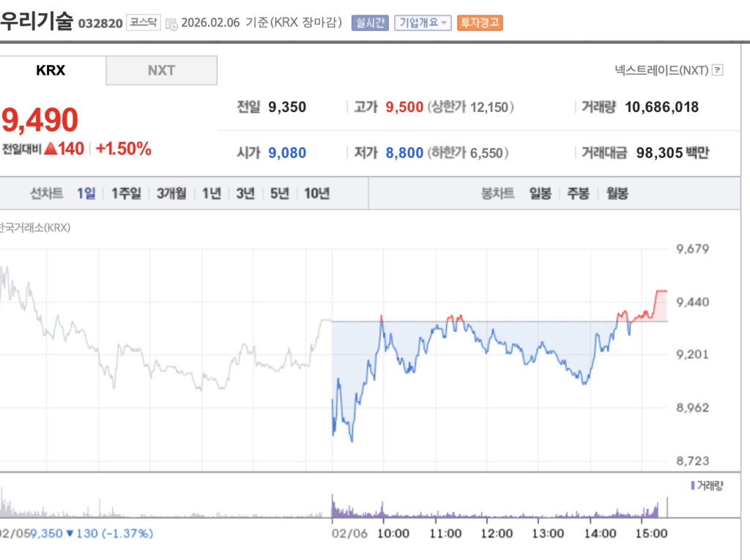Click the orange 투자경고 badge

click(x=480, y=23)
